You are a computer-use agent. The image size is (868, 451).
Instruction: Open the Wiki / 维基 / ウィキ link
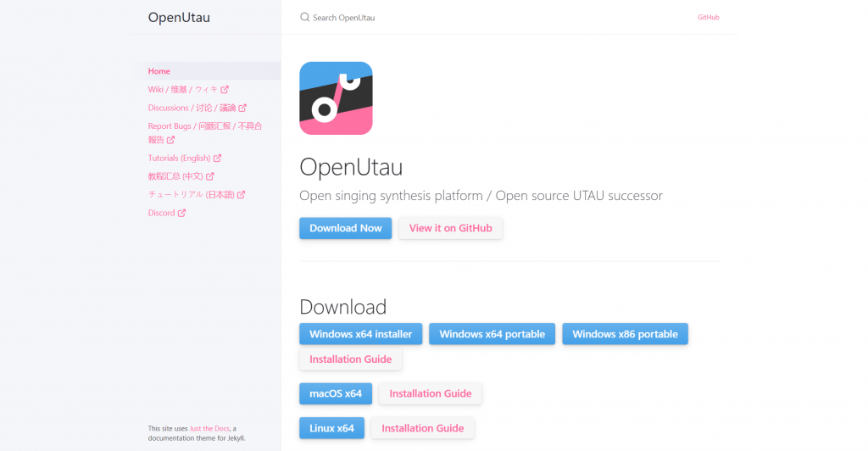click(188, 89)
